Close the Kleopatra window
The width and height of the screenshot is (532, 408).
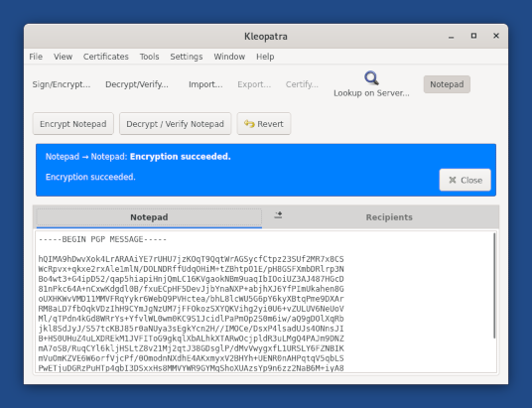click(x=496, y=36)
